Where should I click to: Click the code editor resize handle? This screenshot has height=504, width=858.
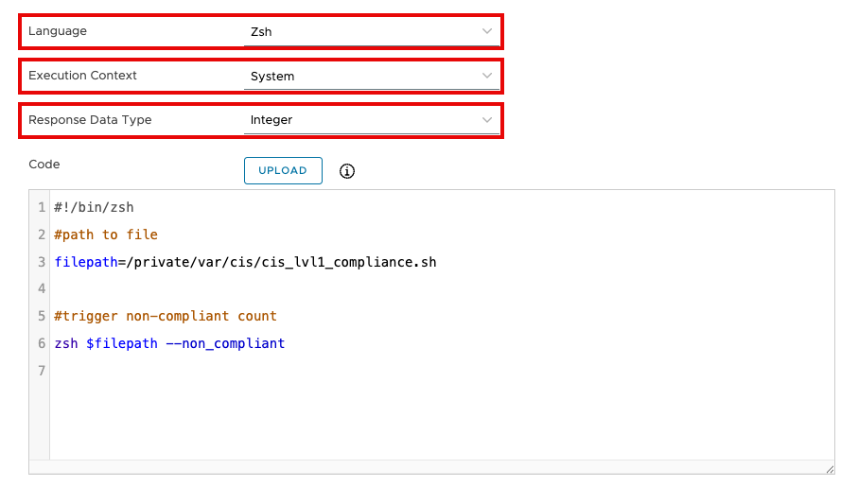point(829,468)
